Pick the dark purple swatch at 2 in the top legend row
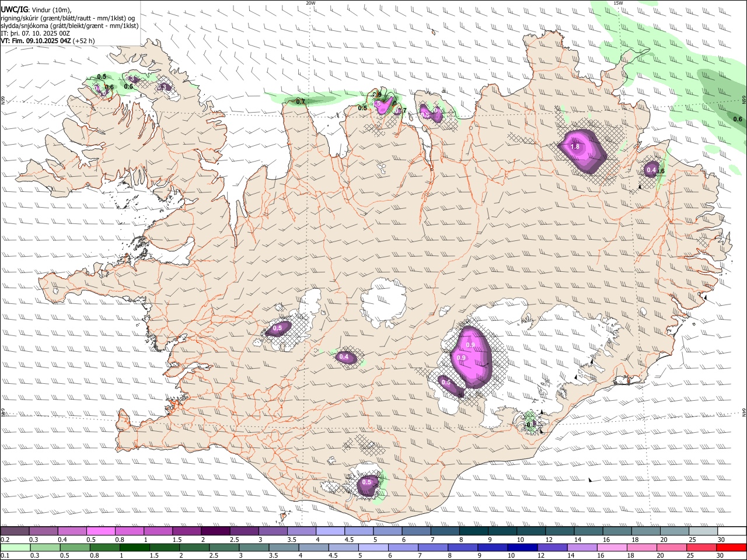The image size is (747, 560). [215, 531]
